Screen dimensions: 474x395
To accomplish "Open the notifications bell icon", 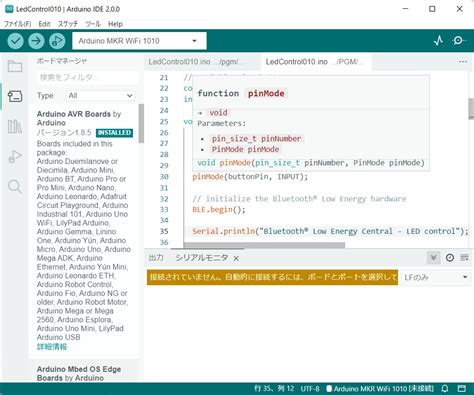I will click(445, 389).
